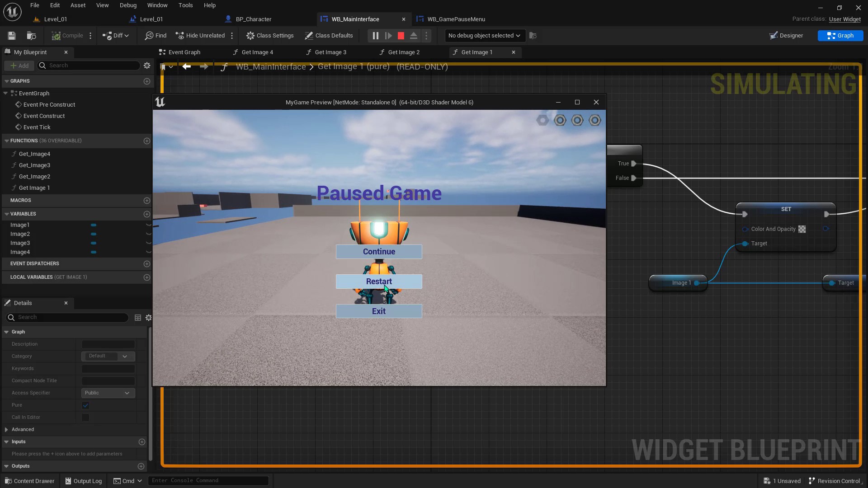Image resolution: width=868 pixels, height=488 pixels.
Task: Open the Find tool
Action: pyautogui.click(x=156, y=36)
